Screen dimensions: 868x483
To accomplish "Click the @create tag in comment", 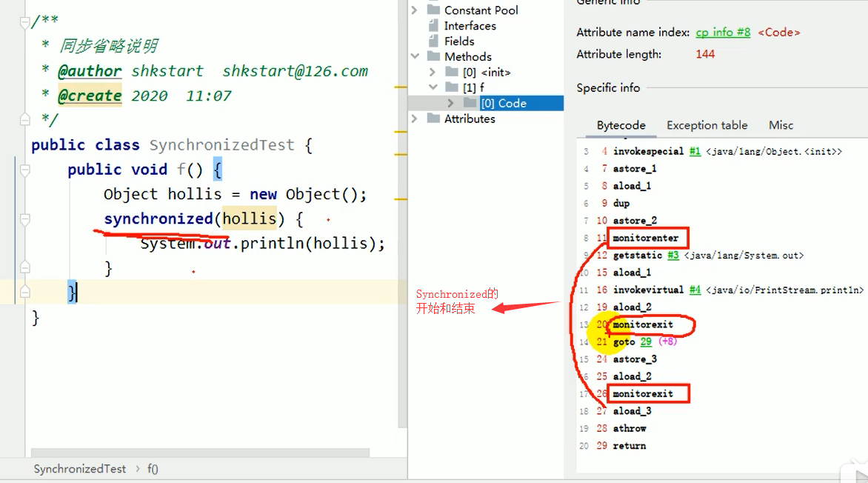I will point(90,96).
